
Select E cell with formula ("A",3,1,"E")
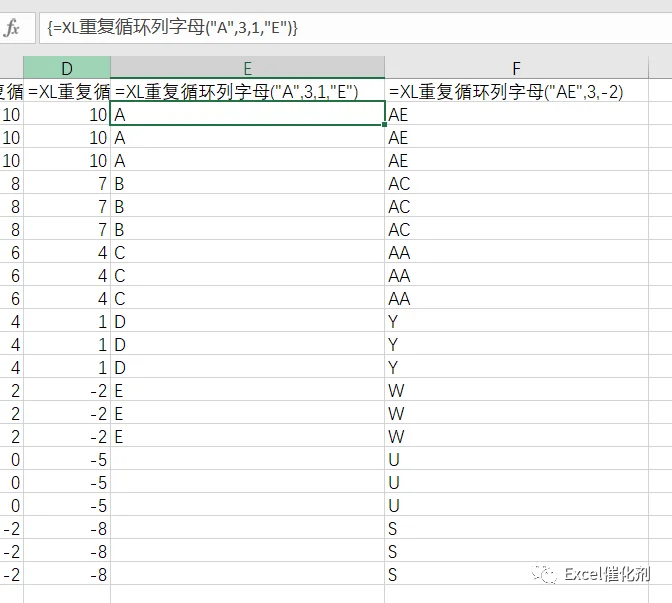click(247, 91)
